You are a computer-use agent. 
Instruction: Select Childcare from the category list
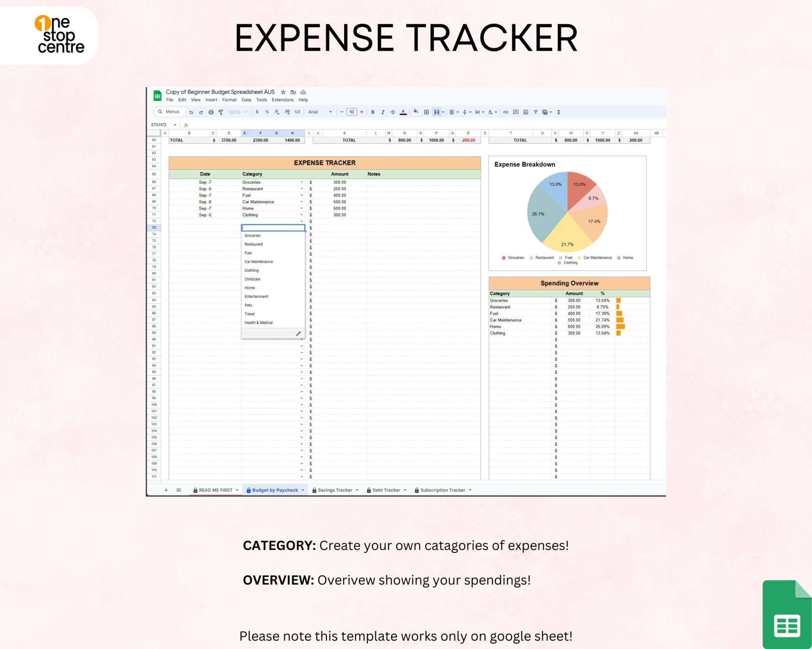point(253,279)
